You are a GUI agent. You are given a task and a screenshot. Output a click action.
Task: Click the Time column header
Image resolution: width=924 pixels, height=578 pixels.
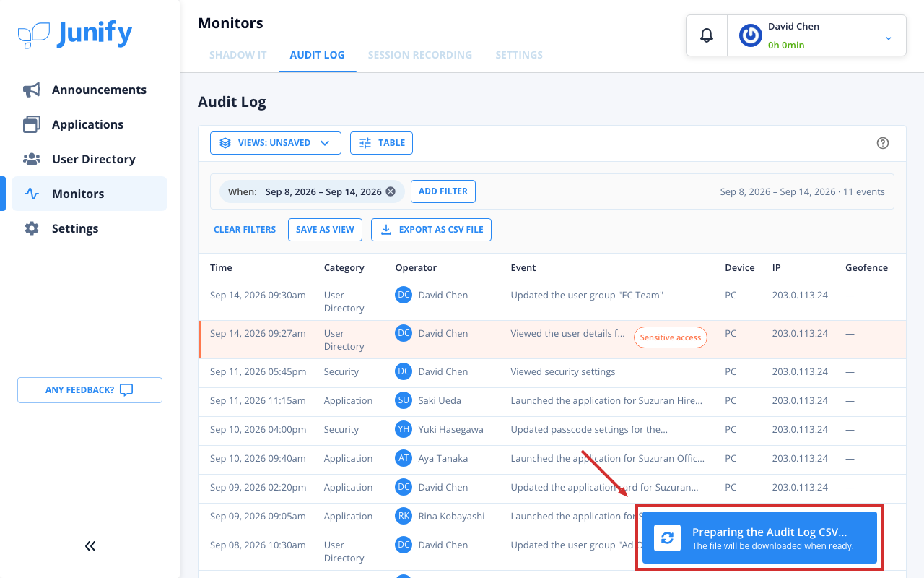coord(221,267)
